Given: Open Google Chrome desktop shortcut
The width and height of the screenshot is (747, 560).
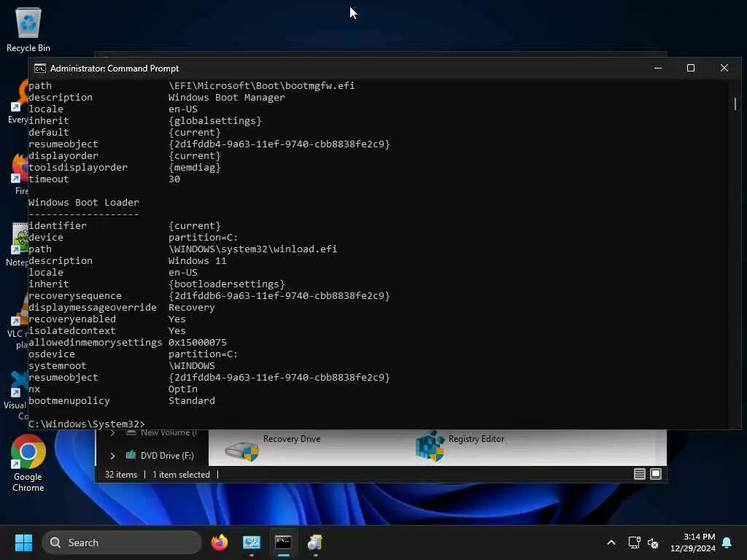Looking at the screenshot, I should click(28, 463).
